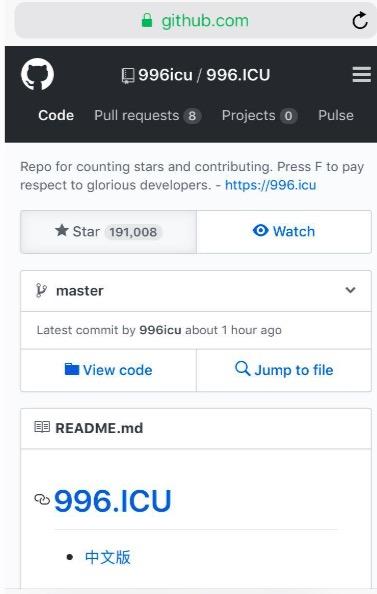The image size is (377, 594).
Task: Watch the repository
Action: (284, 231)
